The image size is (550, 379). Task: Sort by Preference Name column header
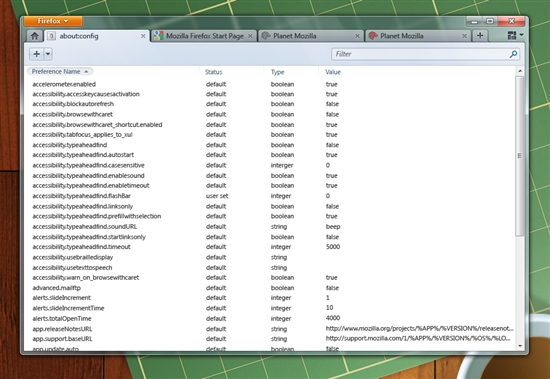pyautogui.click(x=60, y=72)
